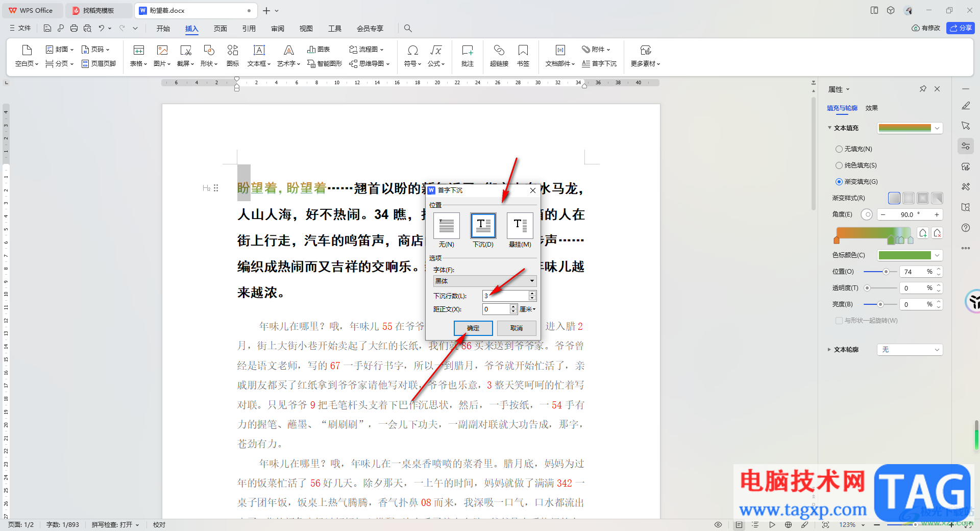This screenshot has height=531, width=980.
Task: Select 纯色填充(S) radio button
Action: tap(839, 165)
